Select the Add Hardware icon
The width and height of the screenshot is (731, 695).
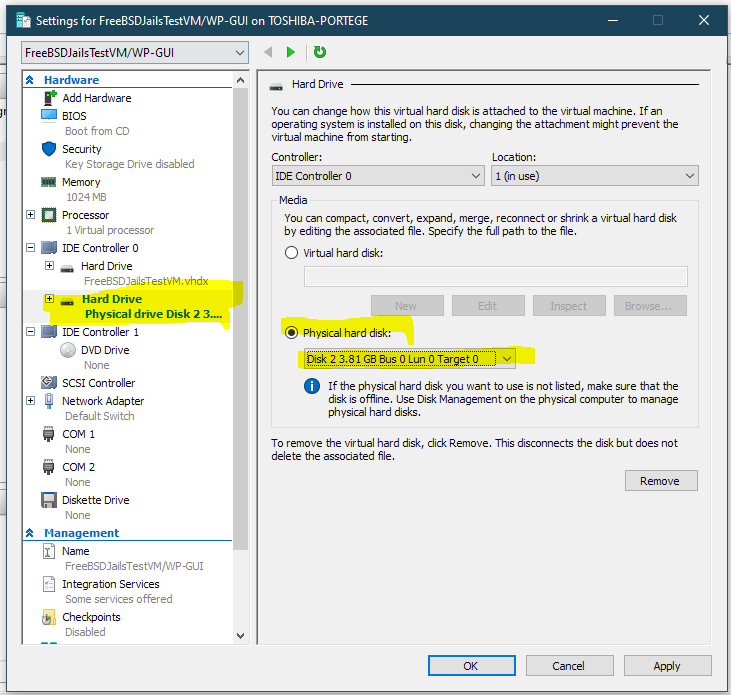pyautogui.click(x=49, y=98)
